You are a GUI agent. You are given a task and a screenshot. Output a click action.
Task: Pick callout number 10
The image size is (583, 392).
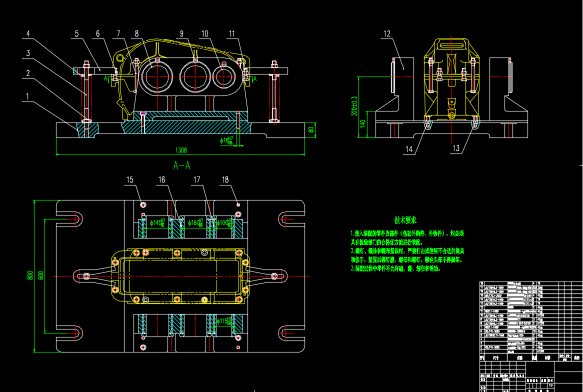[x=205, y=34]
